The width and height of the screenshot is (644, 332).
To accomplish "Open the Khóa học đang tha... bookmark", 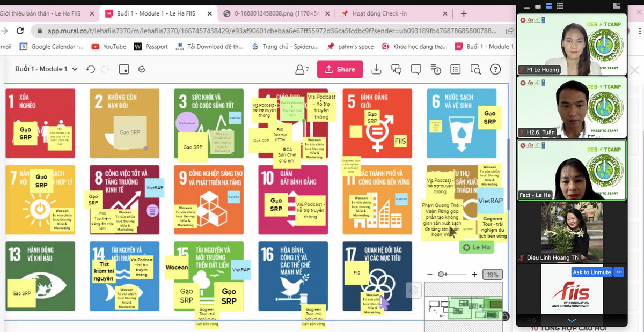I will coord(414,47).
